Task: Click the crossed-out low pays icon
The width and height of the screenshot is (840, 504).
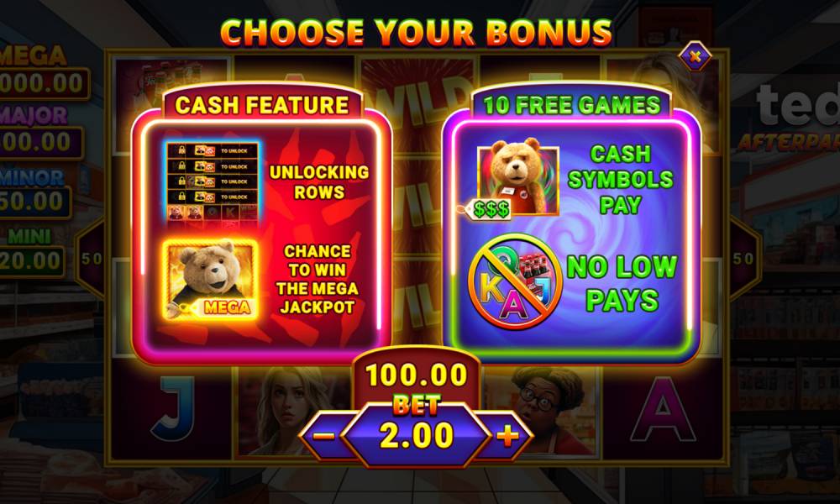Action: tap(514, 281)
